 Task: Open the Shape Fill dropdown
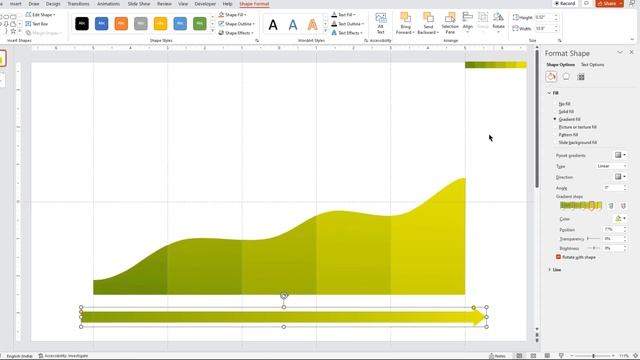(x=233, y=15)
